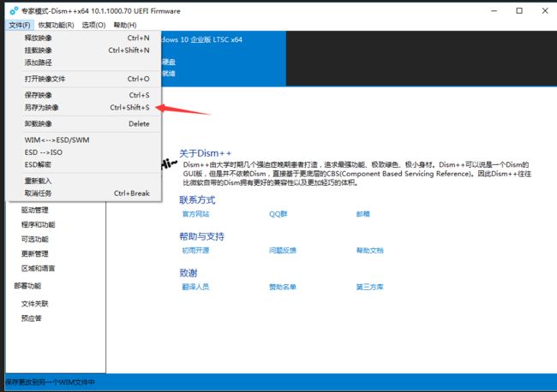557x392 pixels.
Task: Select 重新载入 menu entry
Action: [x=84, y=181]
